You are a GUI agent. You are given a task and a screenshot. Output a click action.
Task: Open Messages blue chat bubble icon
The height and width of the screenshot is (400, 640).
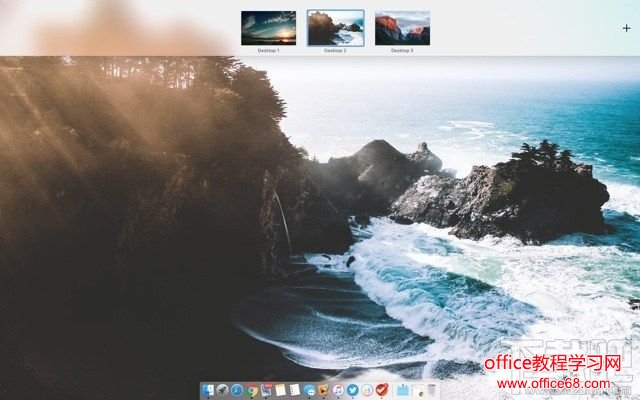point(310,390)
